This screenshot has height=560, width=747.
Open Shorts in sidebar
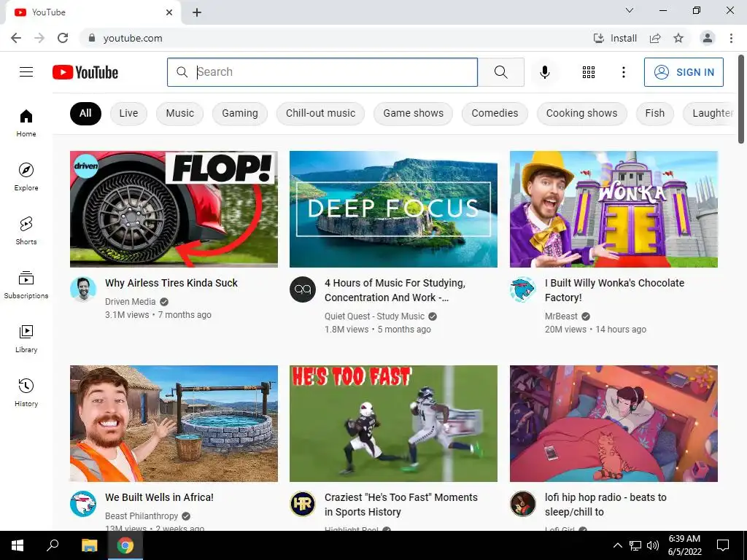pos(26,230)
